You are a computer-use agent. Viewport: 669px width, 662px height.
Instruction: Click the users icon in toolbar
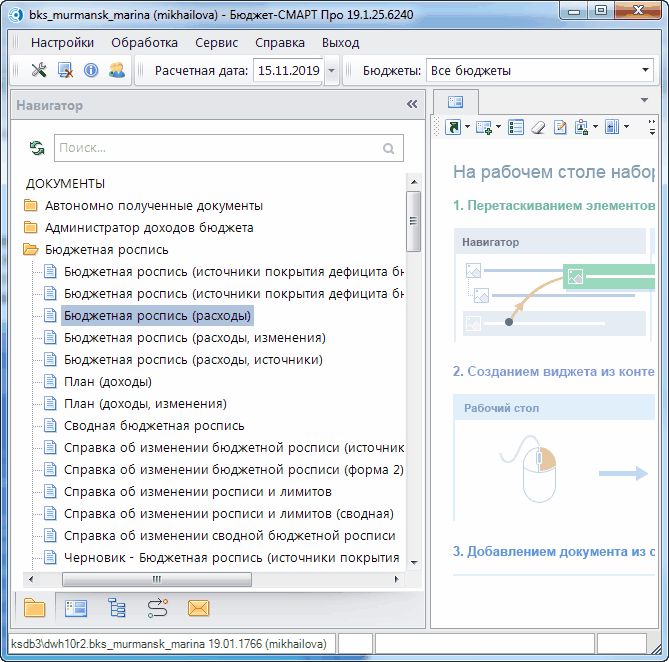click(x=117, y=70)
